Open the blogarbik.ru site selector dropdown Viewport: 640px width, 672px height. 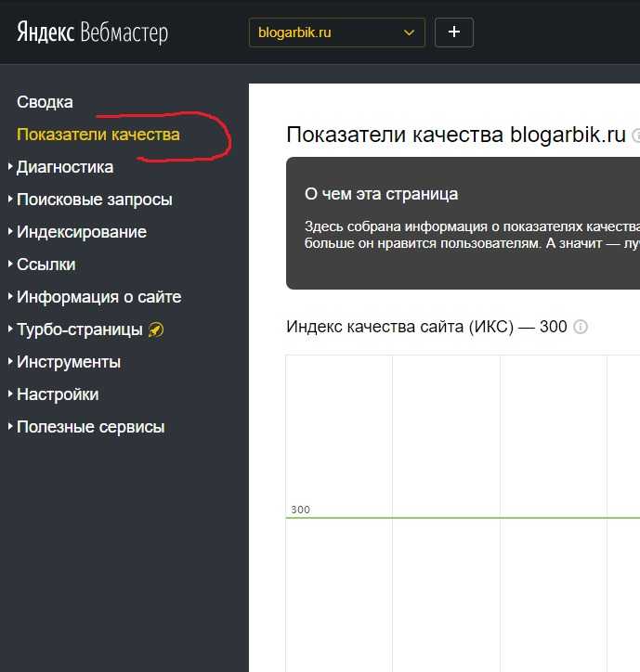point(337,32)
